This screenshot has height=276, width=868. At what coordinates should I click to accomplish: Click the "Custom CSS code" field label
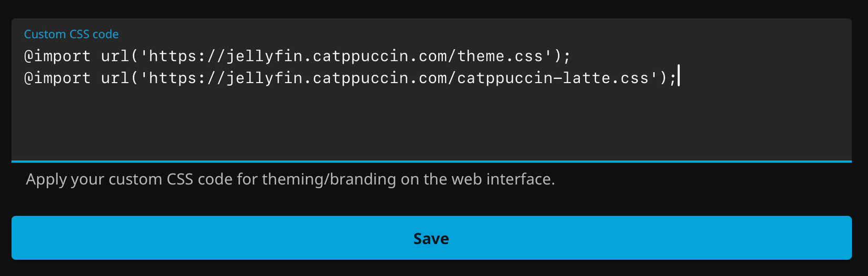pos(71,34)
